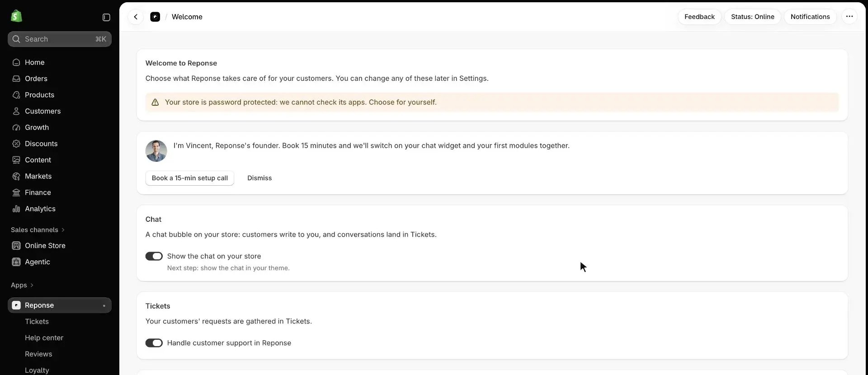Click the Products tag icon
The height and width of the screenshot is (375, 868).
[16, 95]
